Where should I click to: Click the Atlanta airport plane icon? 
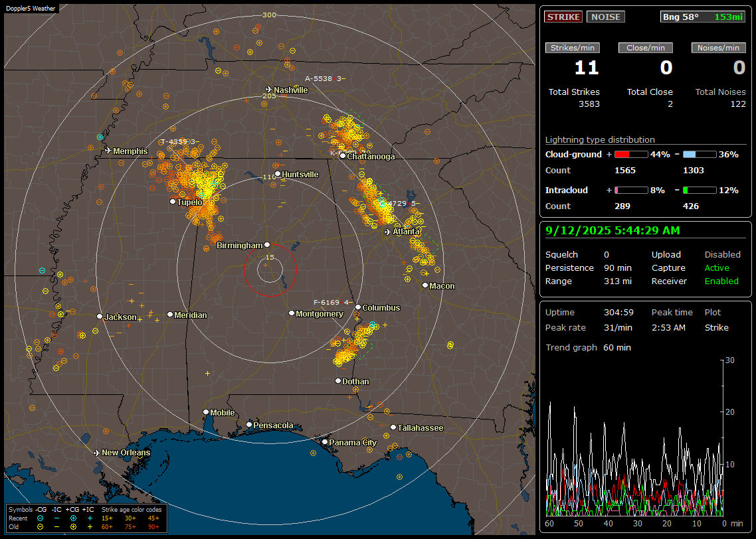tap(388, 232)
